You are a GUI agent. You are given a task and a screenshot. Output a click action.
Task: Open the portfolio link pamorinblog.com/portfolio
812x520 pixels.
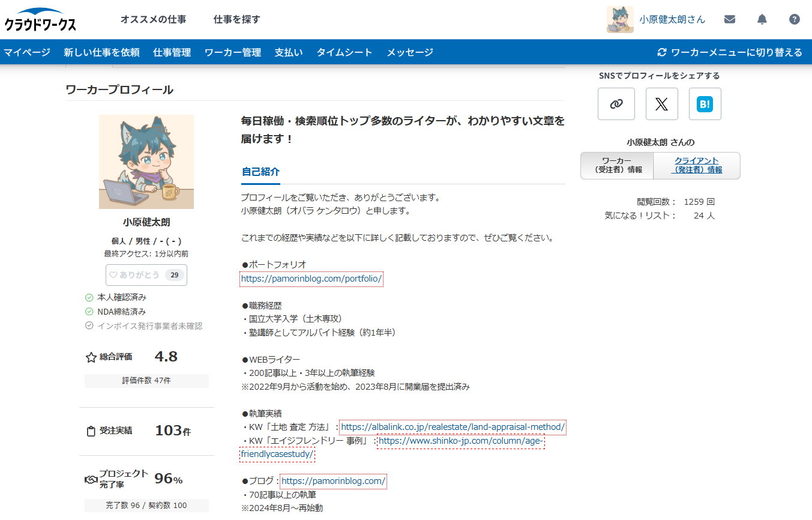click(311, 278)
